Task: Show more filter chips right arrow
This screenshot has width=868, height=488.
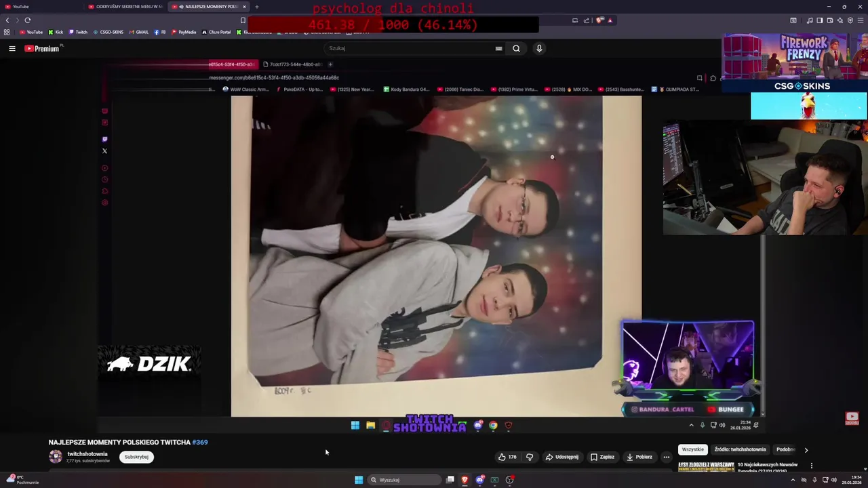Action: 806,449
